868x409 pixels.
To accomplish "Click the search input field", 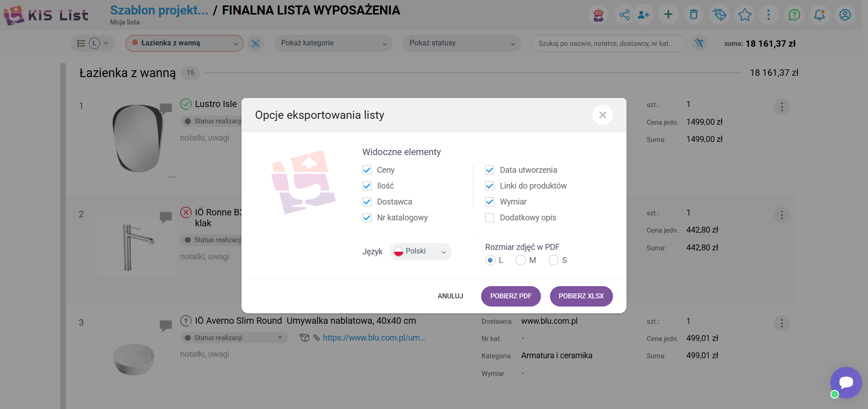I will pyautogui.click(x=608, y=43).
